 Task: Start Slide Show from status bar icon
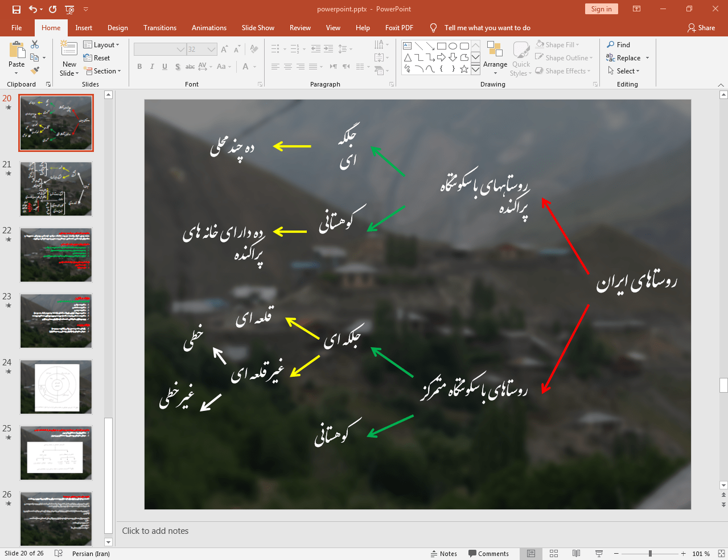click(x=599, y=554)
